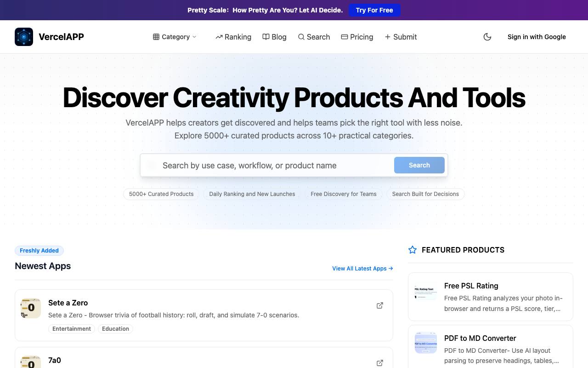Click the VercelAPP logo icon
Viewport: 588px width, 368px height.
24,37
